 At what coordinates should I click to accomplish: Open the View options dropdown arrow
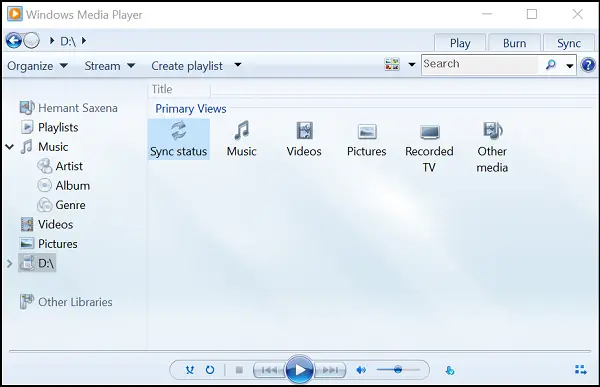click(412, 64)
